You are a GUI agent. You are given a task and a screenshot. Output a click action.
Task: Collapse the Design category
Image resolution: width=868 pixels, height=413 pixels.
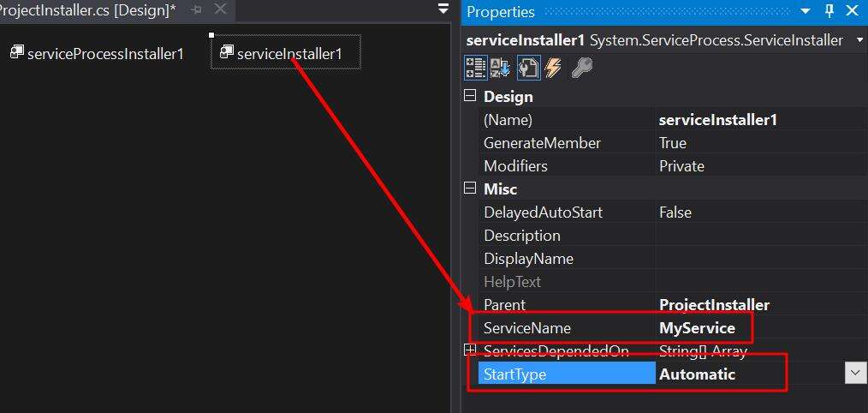(469, 96)
